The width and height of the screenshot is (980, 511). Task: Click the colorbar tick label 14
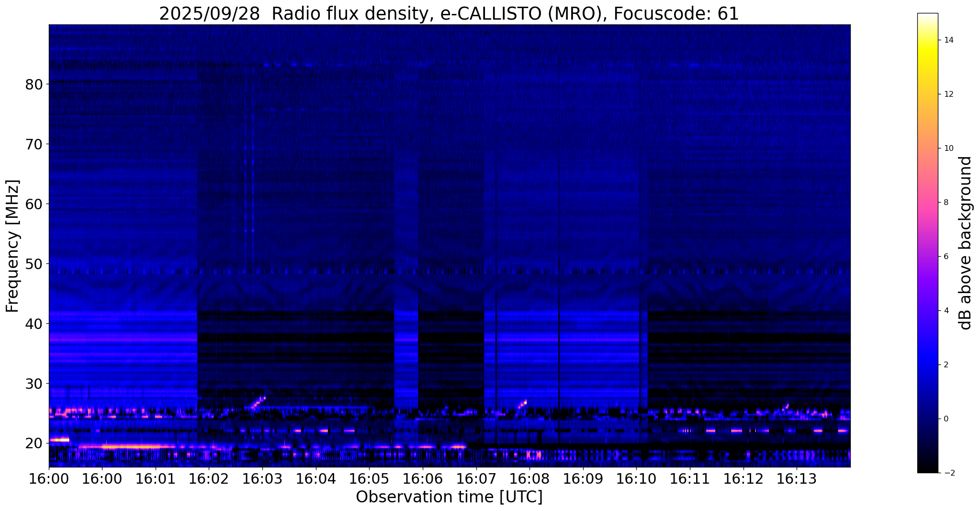pos(948,40)
